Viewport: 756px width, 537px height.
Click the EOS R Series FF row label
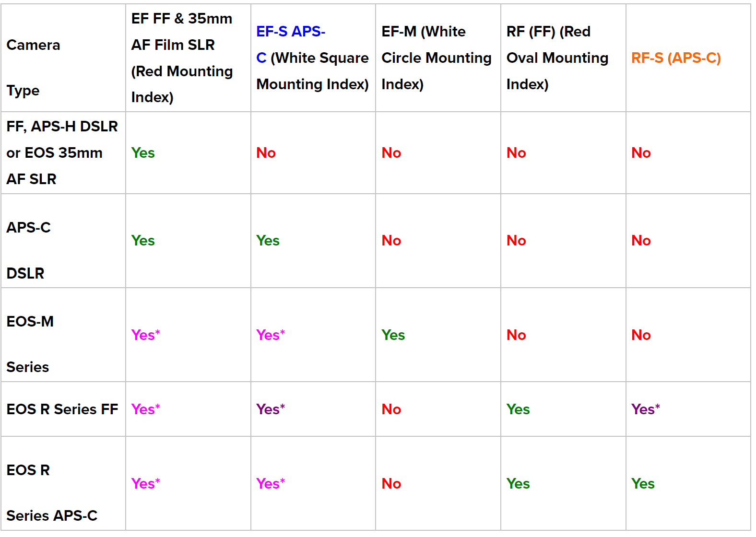click(62, 409)
